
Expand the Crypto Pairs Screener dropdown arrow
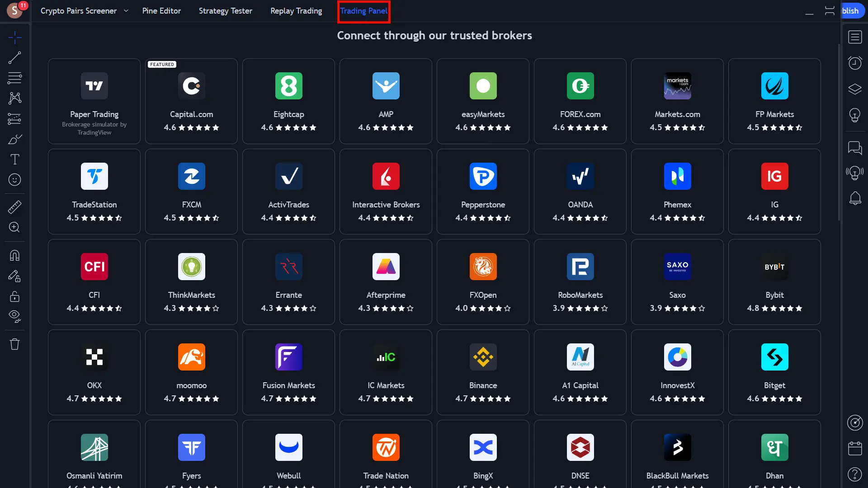coord(126,11)
